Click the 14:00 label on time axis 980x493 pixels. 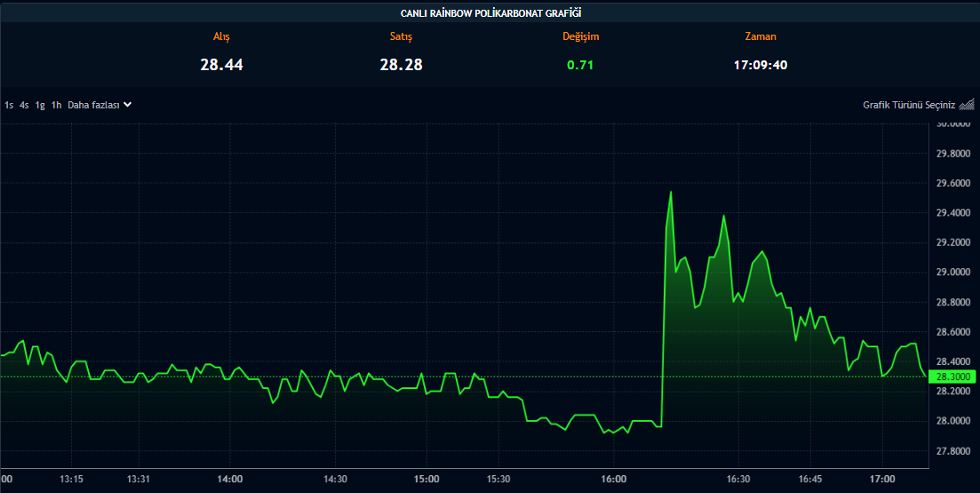click(x=229, y=480)
